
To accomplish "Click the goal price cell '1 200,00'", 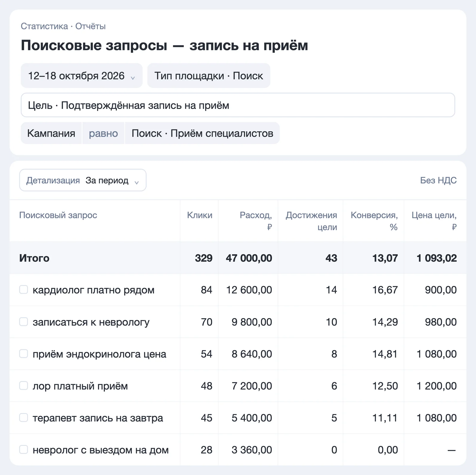I will point(437,386).
